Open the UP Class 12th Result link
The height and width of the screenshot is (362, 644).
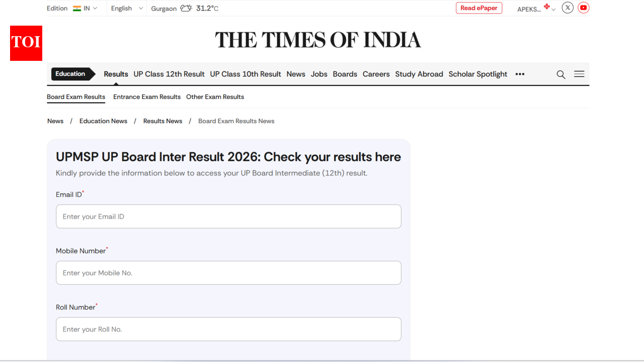169,74
